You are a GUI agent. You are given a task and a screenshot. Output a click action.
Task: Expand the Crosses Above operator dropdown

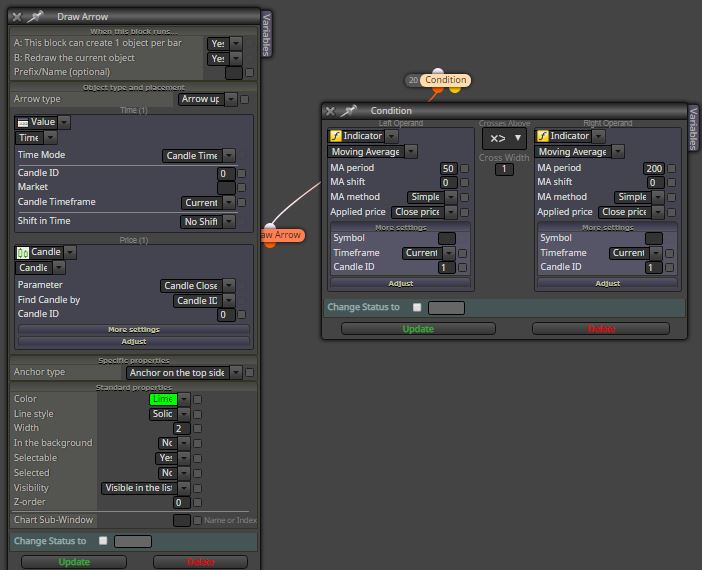pos(505,138)
